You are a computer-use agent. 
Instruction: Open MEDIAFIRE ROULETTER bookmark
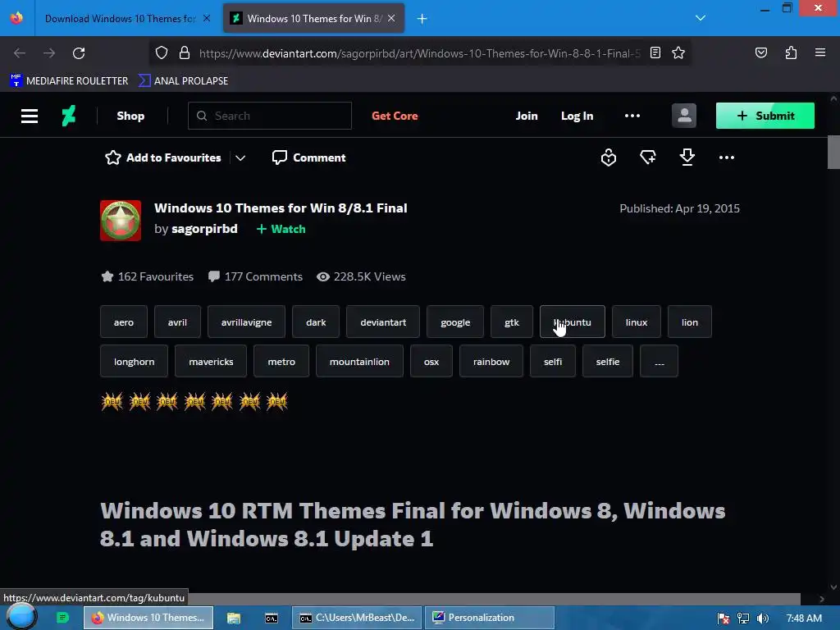pyautogui.click(x=69, y=81)
